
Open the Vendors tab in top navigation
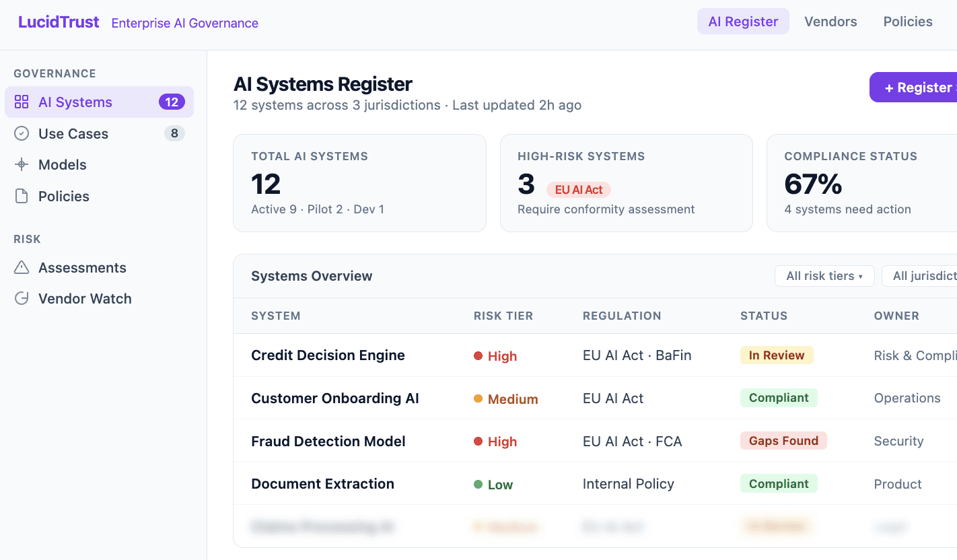click(x=830, y=22)
